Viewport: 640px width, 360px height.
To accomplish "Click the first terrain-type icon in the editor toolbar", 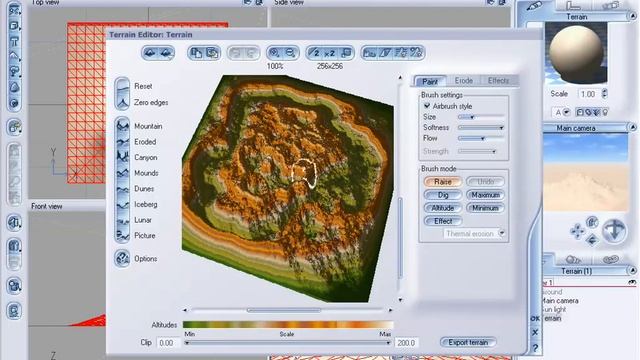I will [151, 53].
